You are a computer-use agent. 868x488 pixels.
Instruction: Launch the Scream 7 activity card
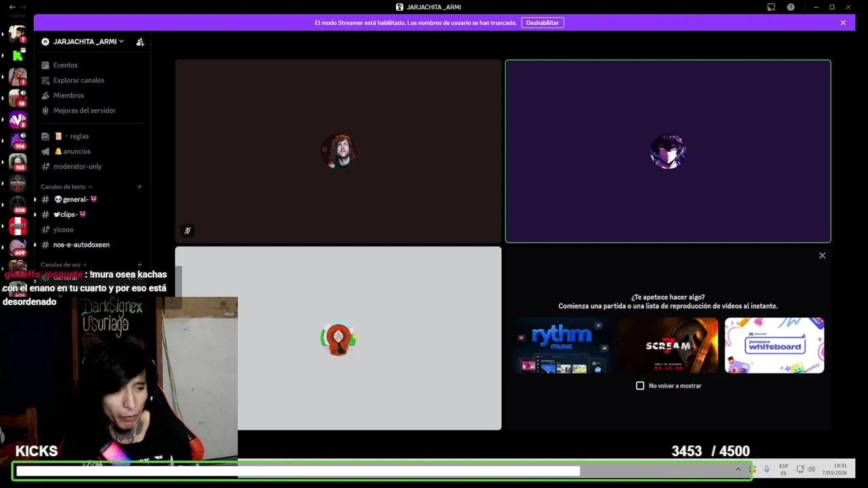(668, 346)
